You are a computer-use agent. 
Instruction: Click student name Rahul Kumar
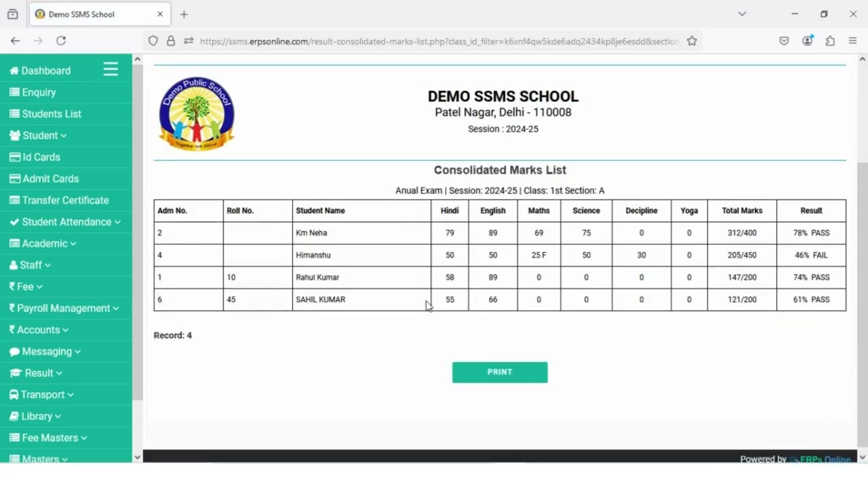(317, 277)
